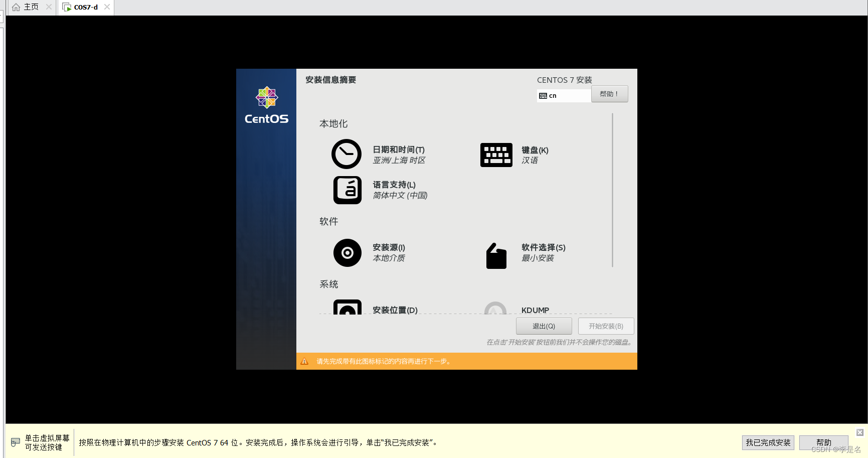
Task: Select 安装位置(D) label
Action: pos(395,310)
